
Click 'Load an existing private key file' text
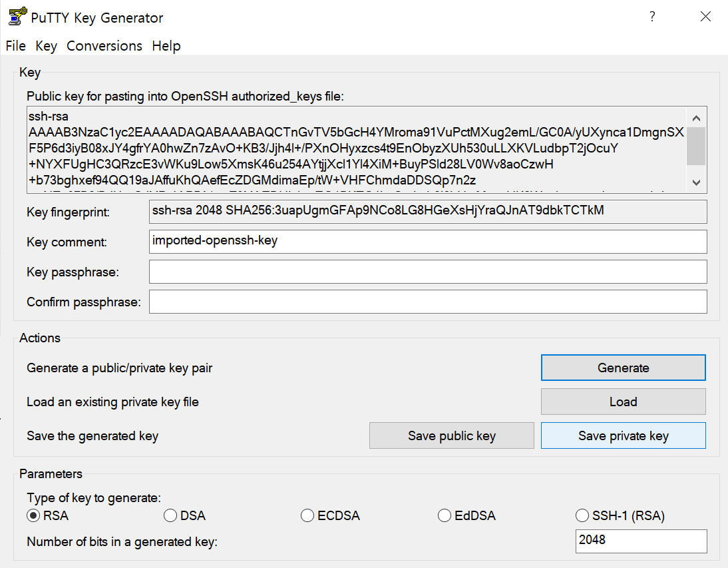click(113, 402)
